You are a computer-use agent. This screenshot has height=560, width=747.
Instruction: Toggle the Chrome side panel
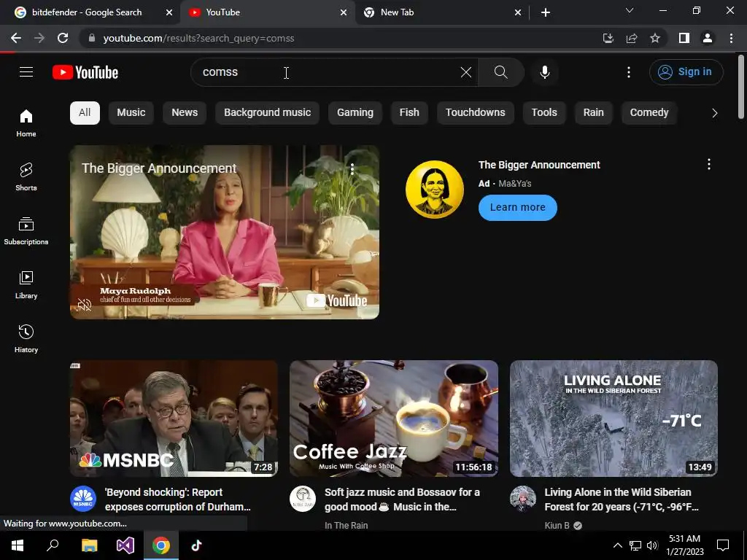pyautogui.click(x=684, y=38)
